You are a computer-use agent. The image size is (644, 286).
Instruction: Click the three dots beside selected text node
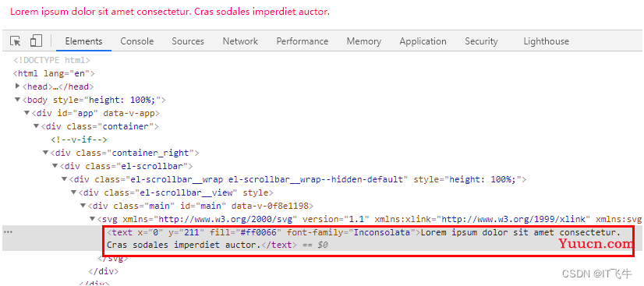(8, 232)
